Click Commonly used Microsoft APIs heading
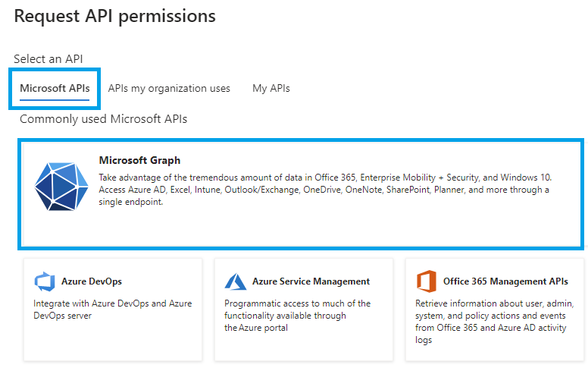 coord(104,119)
